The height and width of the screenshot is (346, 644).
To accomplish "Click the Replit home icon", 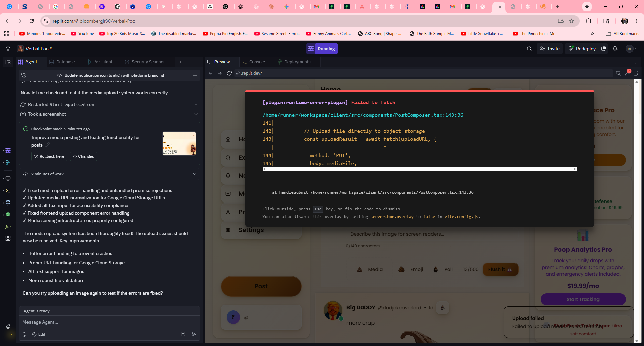I will 8,49.
